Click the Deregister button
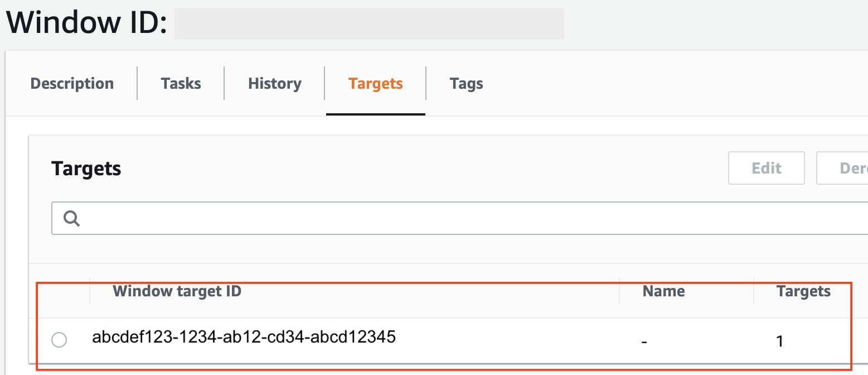This screenshot has width=868, height=375. point(847,167)
